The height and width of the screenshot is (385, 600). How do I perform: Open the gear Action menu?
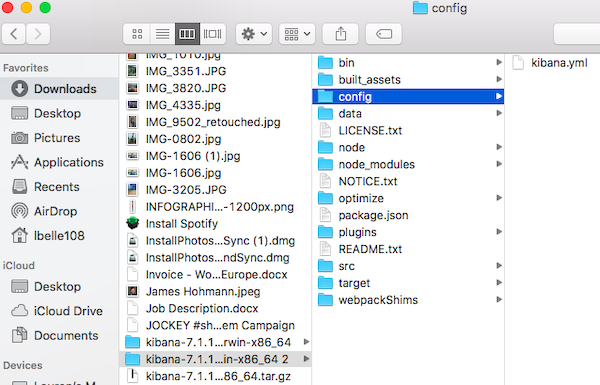[x=254, y=34]
